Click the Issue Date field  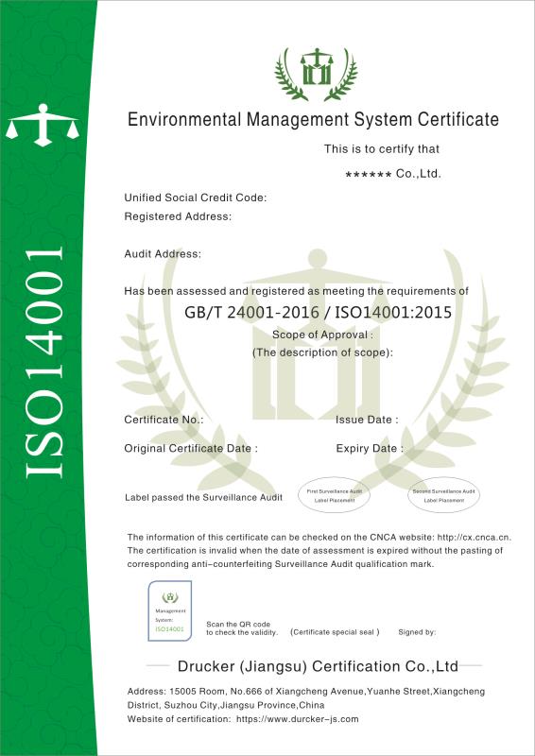pos(367,420)
